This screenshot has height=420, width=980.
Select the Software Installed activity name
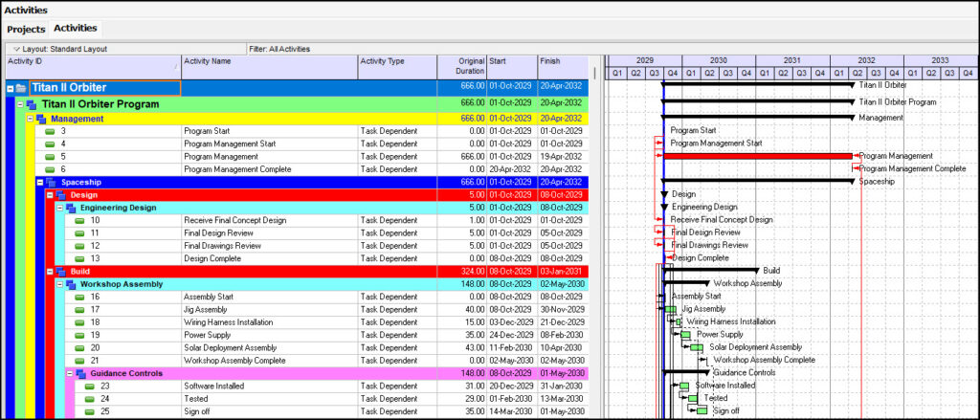[x=213, y=387]
